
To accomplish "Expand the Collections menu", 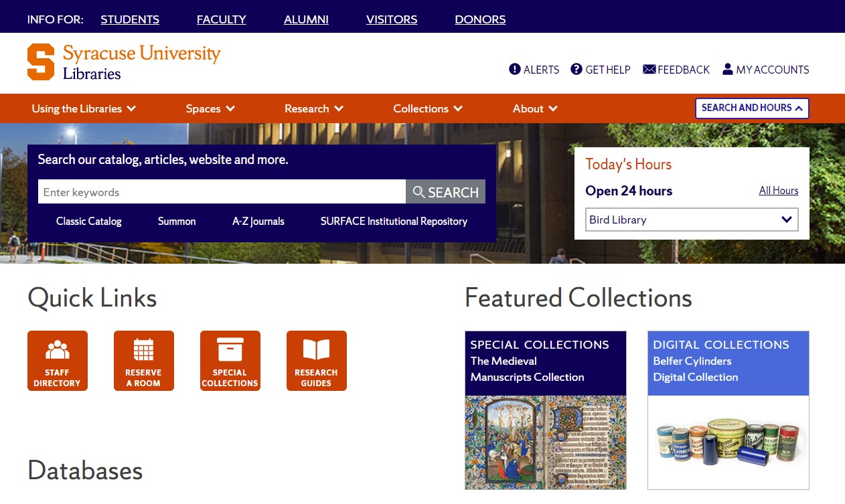I will click(x=428, y=108).
